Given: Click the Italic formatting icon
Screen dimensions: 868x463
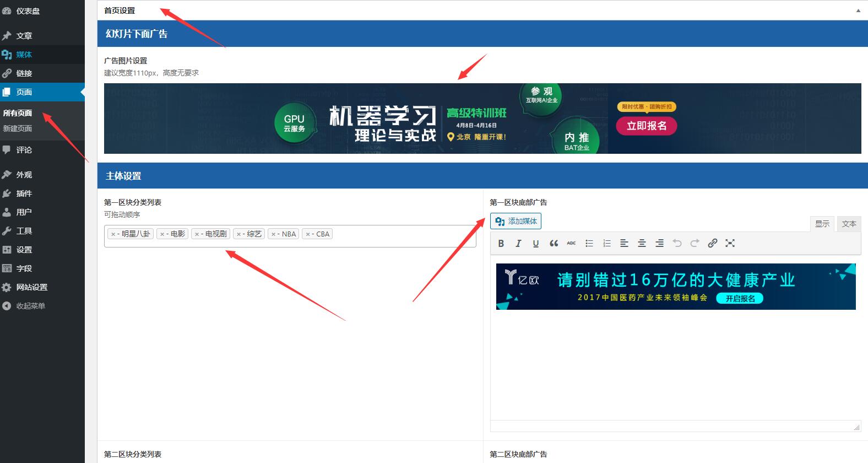Looking at the screenshot, I should click(518, 243).
